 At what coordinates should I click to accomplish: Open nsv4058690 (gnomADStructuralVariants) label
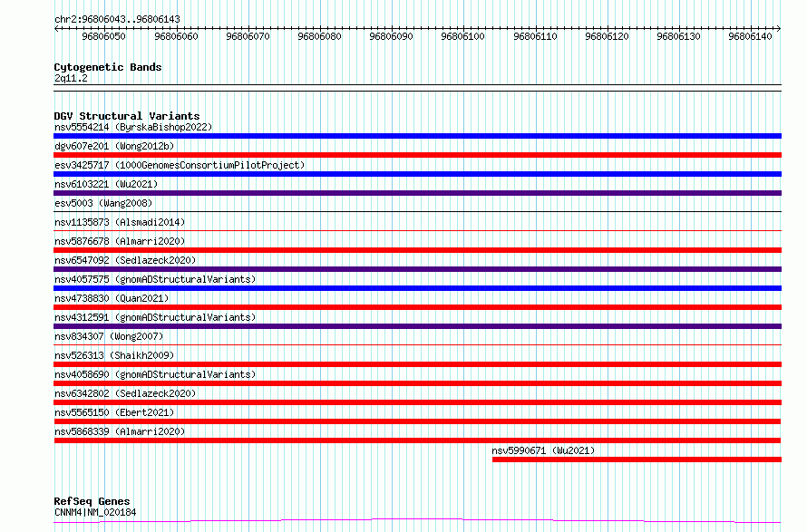(x=155, y=374)
